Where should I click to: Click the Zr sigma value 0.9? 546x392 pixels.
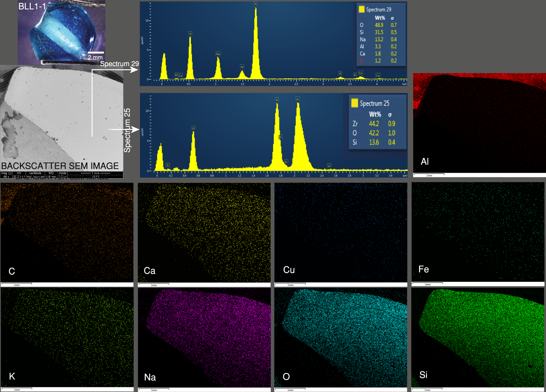click(x=391, y=123)
